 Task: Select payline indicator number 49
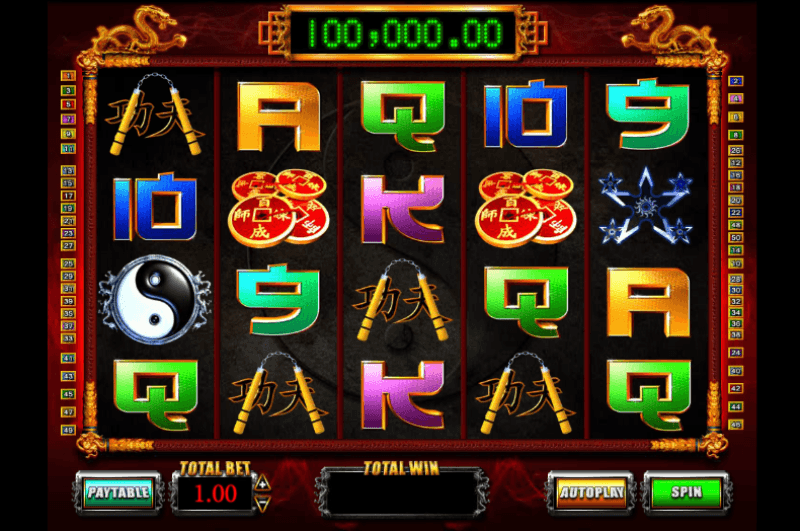[68, 430]
